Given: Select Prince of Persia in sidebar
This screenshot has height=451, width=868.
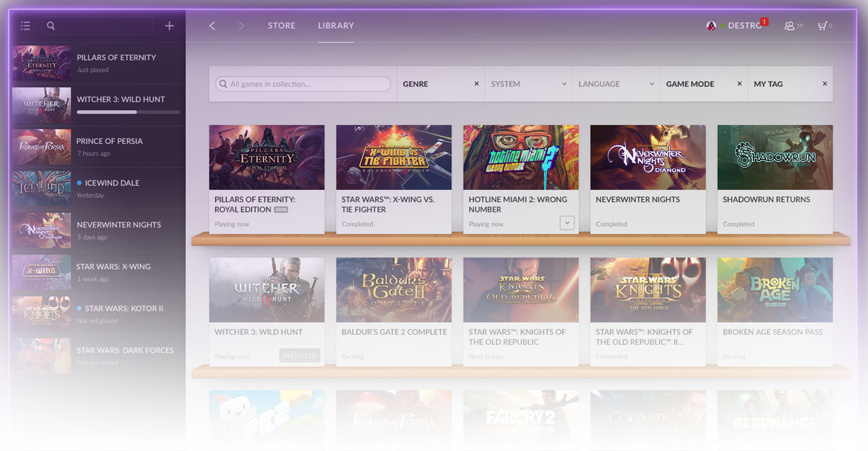Looking at the screenshot, I should pos(99,147).
